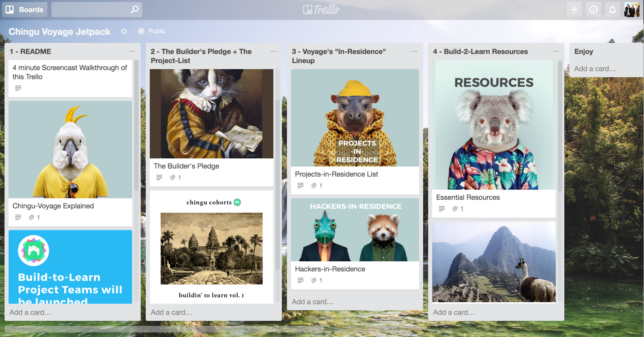This screenshot has width=644, height=337.
Task: Click the search input field
Action: tap(91, 10)
